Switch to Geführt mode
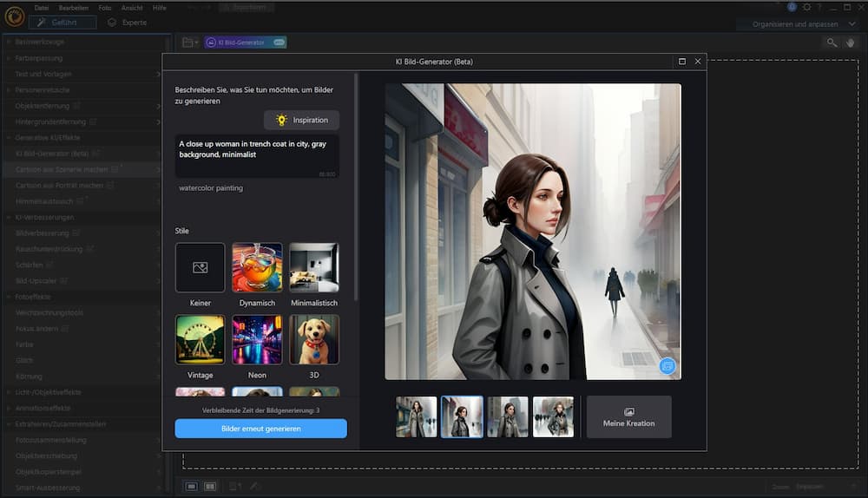The height and width of the screenshot is (498, 868). tap(62, 22)
